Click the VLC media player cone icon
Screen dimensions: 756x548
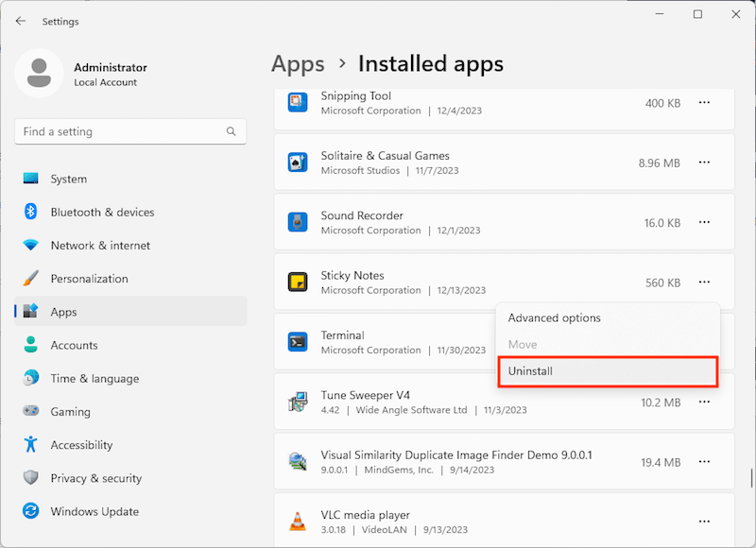[298, 522]
